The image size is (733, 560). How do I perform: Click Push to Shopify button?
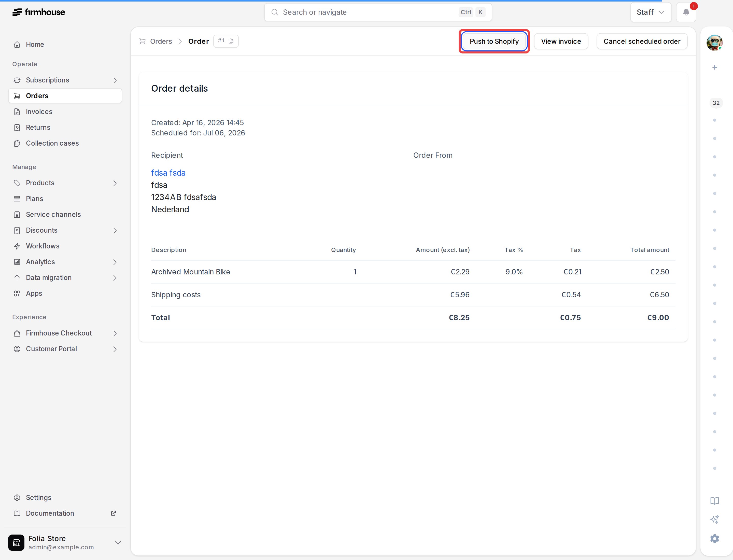coord(494,41)
